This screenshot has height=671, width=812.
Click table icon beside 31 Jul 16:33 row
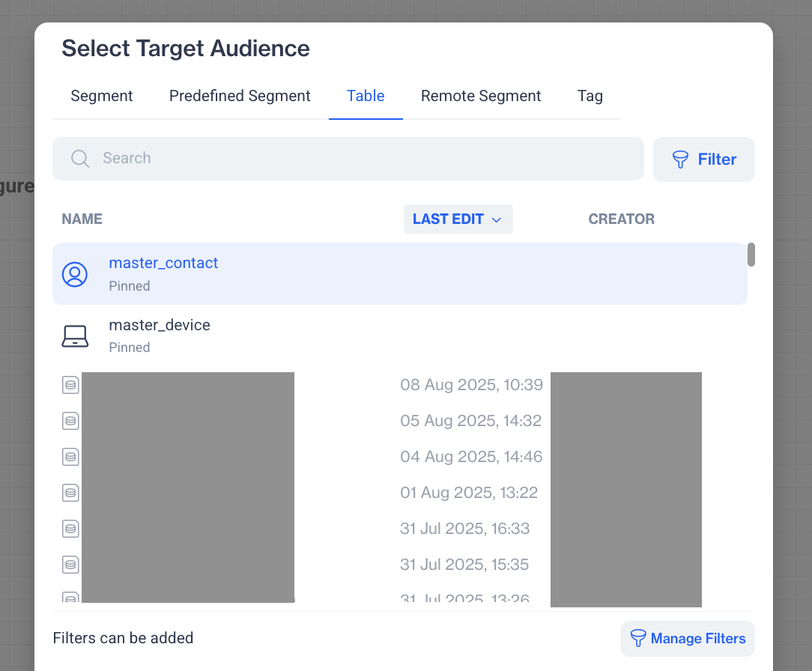(x=70, y=529)
